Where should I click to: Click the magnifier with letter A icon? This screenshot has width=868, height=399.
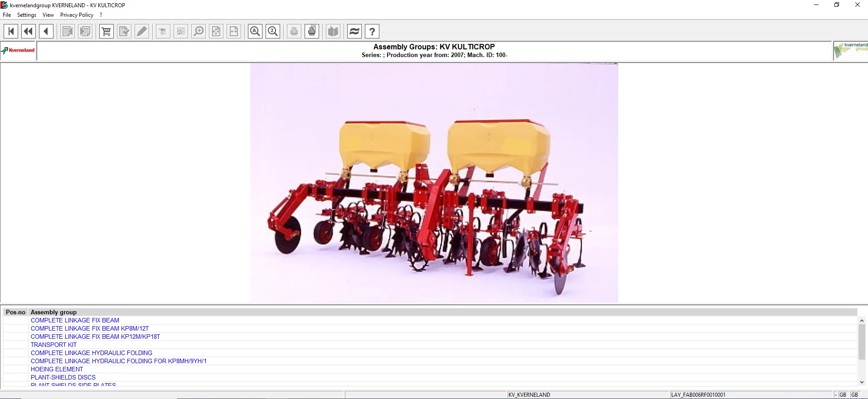[x=255, y=31]
